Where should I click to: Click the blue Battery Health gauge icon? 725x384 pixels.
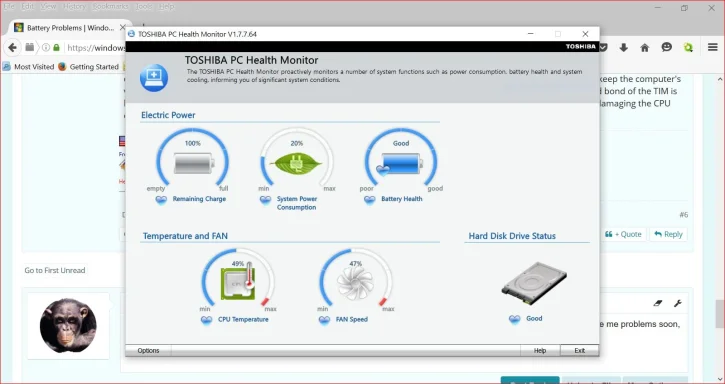click(400, 164)
